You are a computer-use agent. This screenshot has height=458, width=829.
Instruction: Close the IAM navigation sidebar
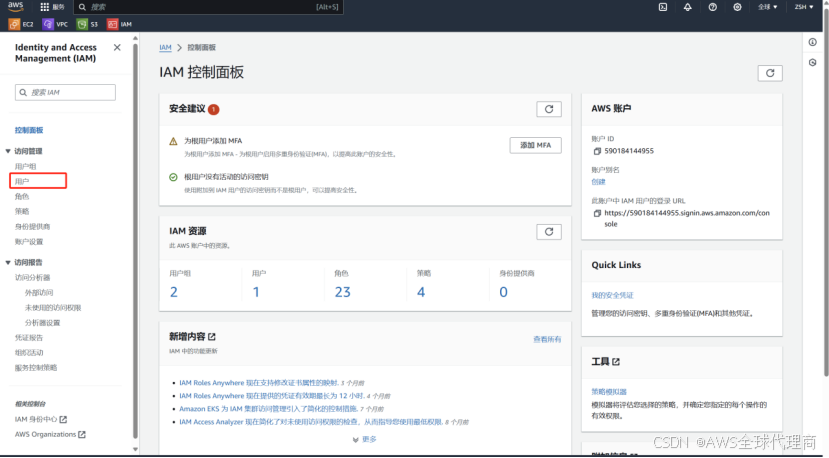click(117, 48)
